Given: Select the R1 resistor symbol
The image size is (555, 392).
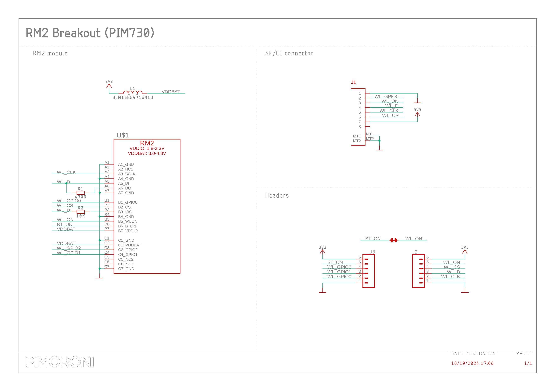Looking at the screenshot, I should (x=81, y=193).
